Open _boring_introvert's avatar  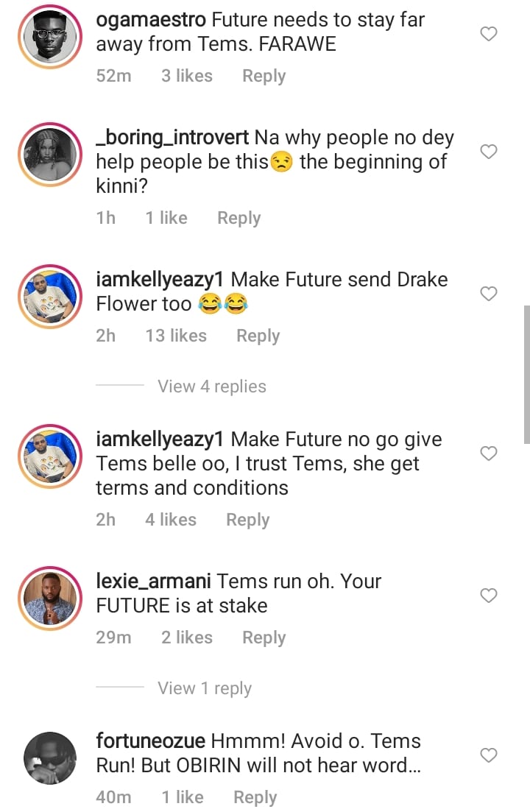51,155
